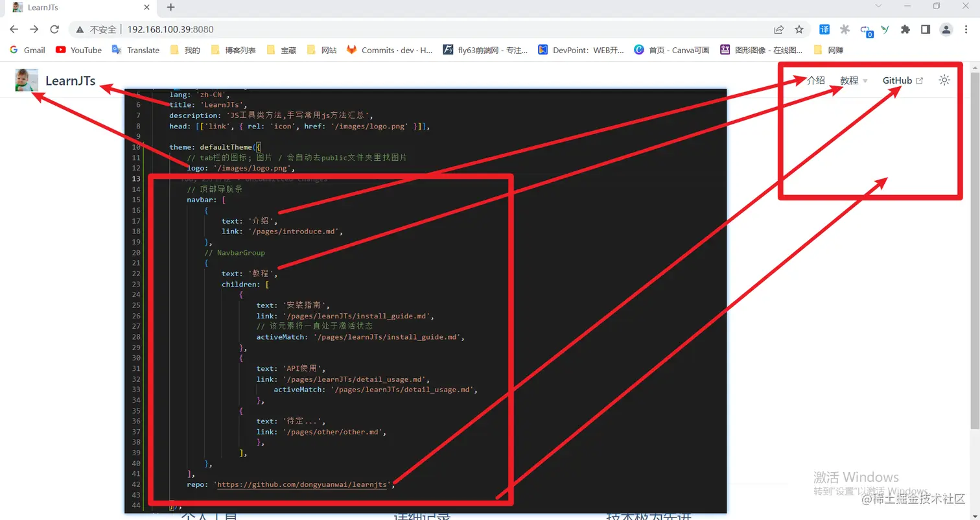
Task: Open the GitLab Commits · dev bookmark
Action: 390,50
